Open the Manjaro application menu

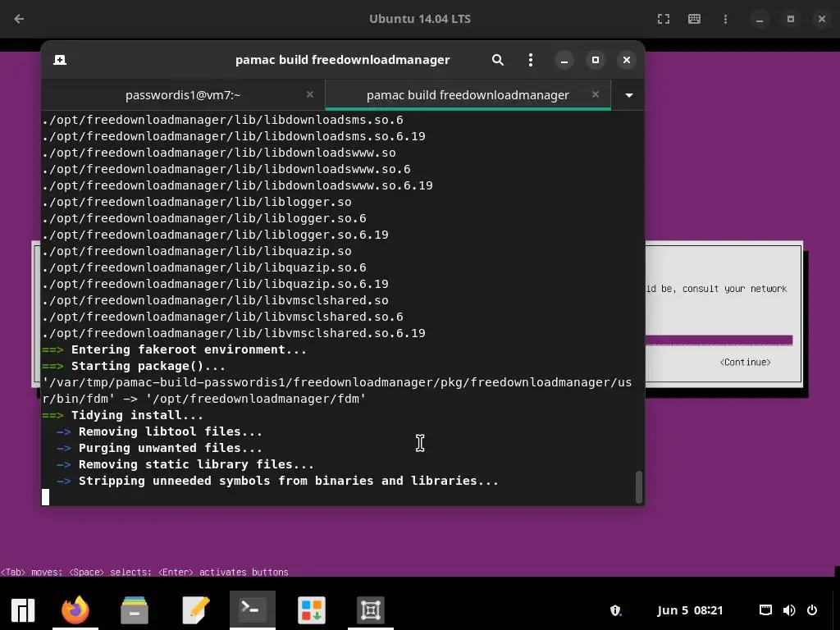click(22, 610)
